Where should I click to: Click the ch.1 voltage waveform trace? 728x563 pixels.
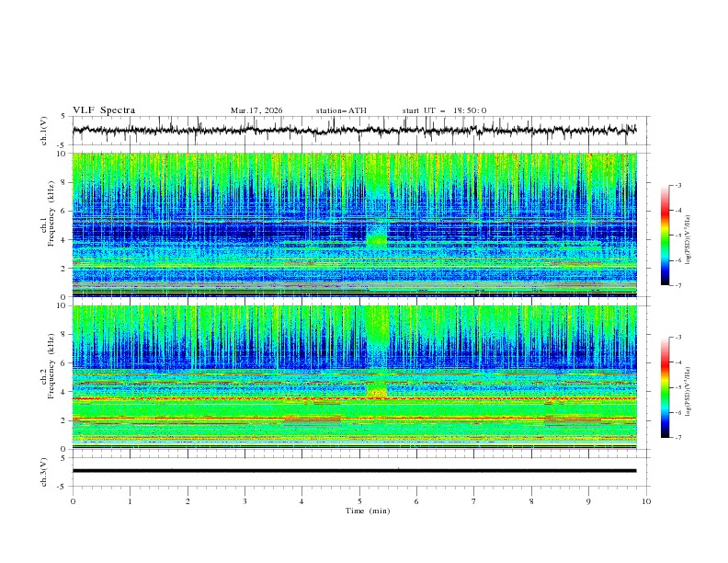[x=354, y=131]
